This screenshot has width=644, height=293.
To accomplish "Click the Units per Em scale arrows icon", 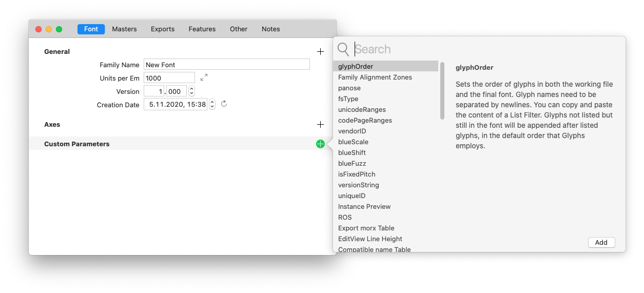I will 204,77.
